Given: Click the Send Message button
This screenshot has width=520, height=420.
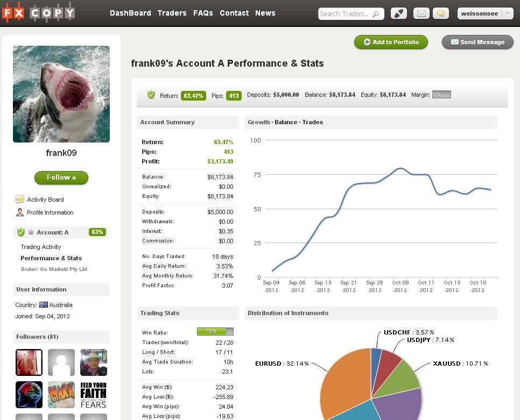Looking at the screenshot, I should (x=477, y=42).
